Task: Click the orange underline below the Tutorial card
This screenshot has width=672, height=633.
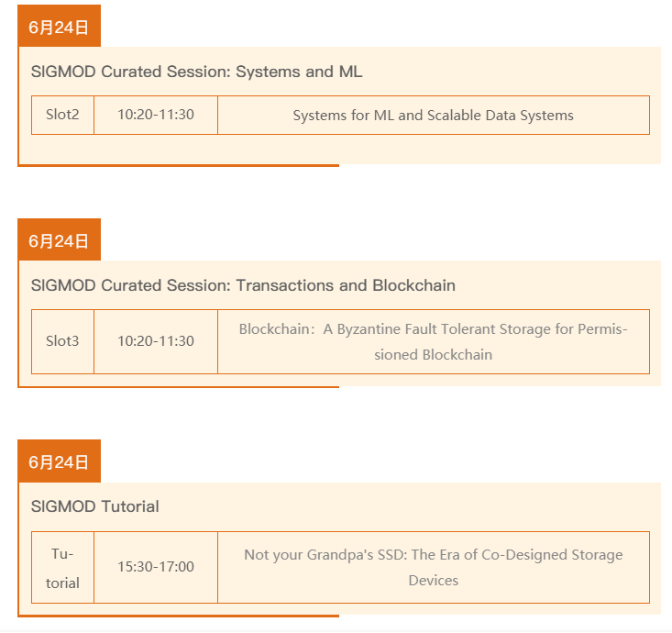Action: (x=179, y=615)
